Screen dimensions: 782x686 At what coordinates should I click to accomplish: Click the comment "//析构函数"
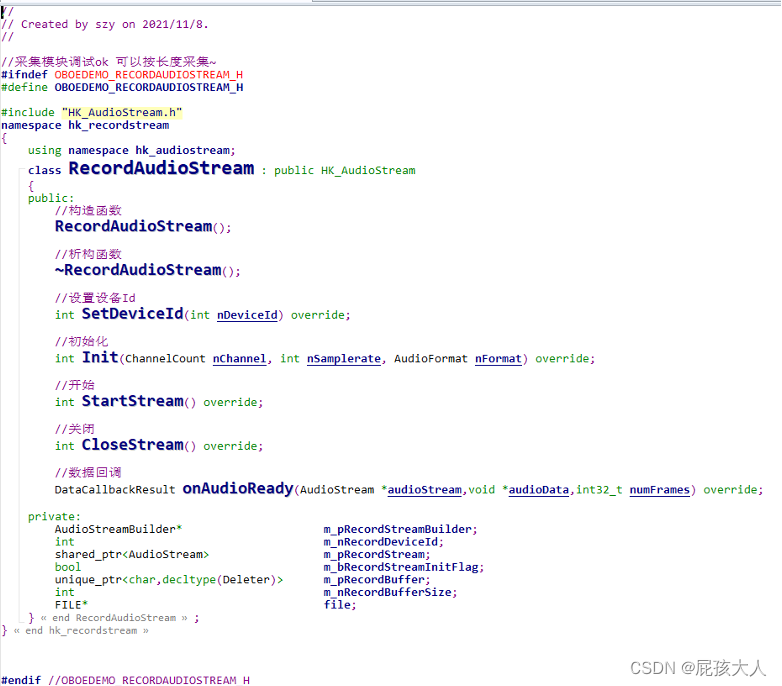click(x=88, y=254)
